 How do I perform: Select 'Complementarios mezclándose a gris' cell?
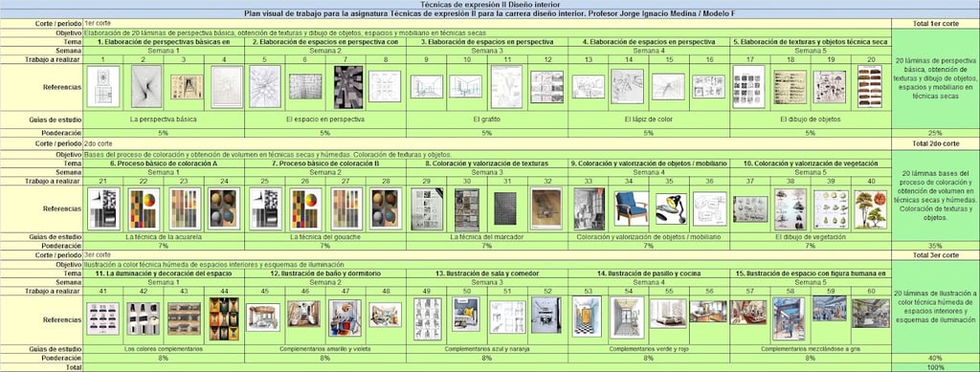click(811, 349)
